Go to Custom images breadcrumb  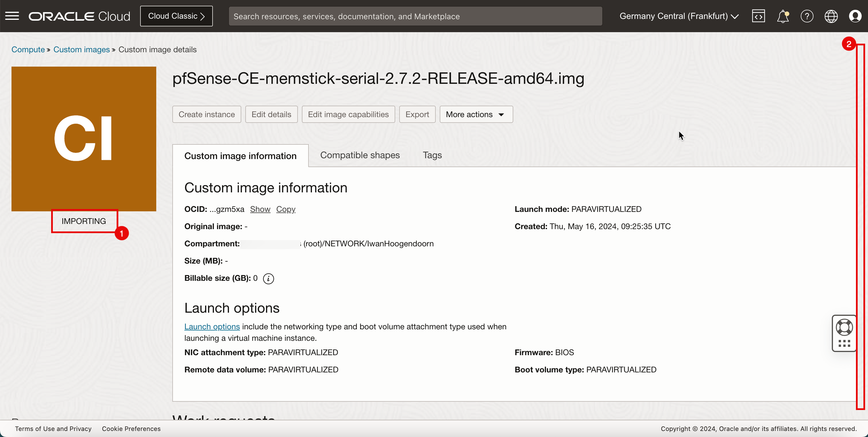tap(82, 50)
